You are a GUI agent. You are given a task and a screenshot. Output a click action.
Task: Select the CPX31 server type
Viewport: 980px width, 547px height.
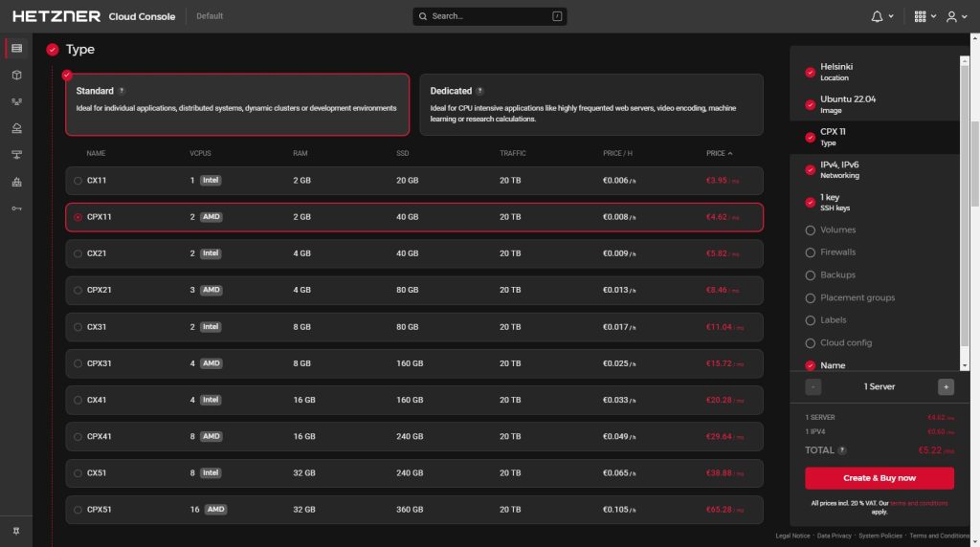(78, 363)
